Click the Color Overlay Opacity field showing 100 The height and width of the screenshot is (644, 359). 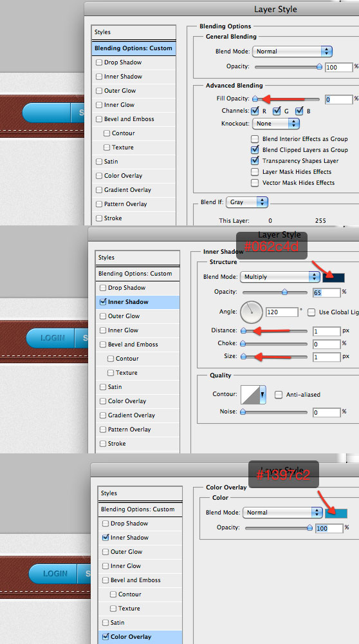329,528
